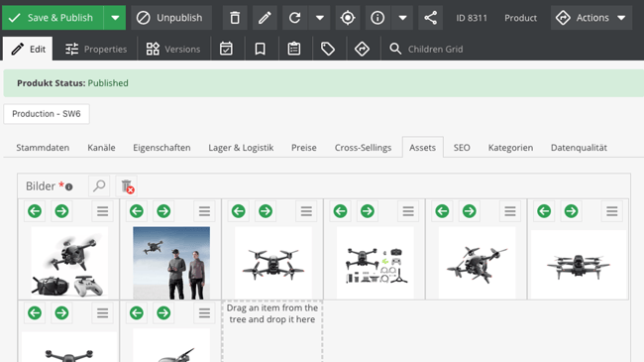Switch to the Datenqualität tab
The height and width of the screenshot is (362, 644).
point(579,148)
